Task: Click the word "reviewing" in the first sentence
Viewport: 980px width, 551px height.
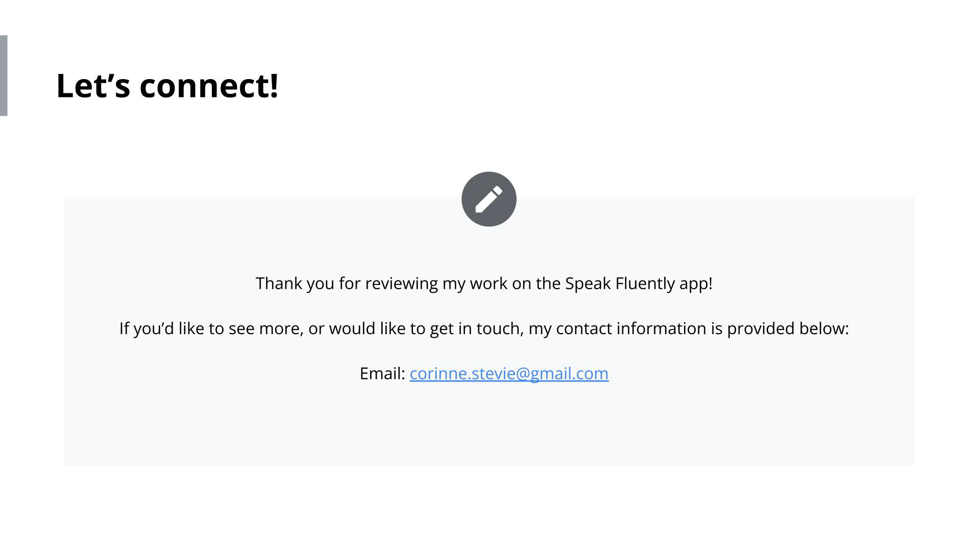Action: coord(401,283)
